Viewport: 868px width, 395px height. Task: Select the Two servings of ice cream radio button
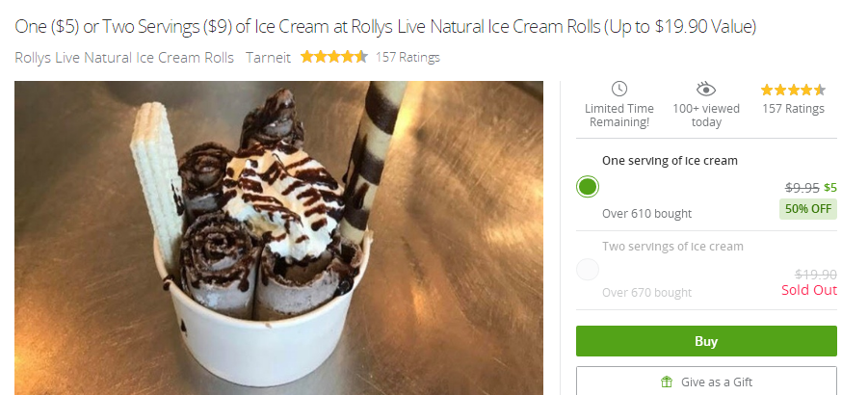[588, 270]
